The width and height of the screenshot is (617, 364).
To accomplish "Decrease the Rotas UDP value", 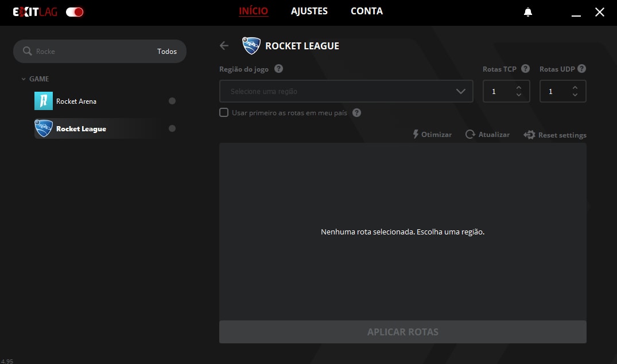I will coord(575,95).
